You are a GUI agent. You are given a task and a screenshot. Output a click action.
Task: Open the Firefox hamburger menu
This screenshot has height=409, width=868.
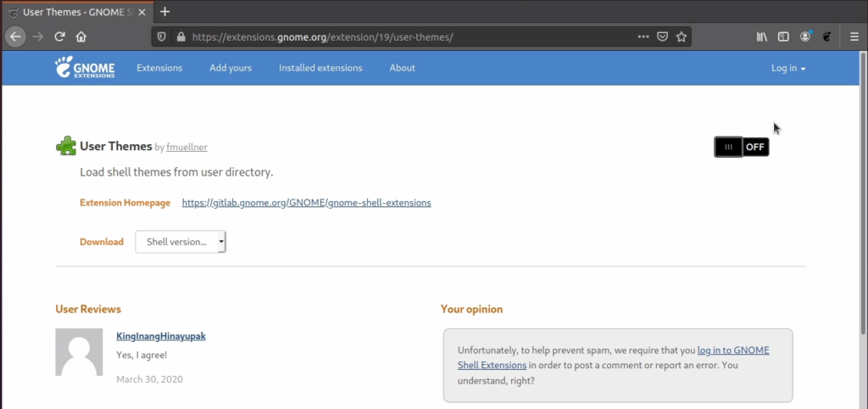pyautogui.click(x=854, y=37)
